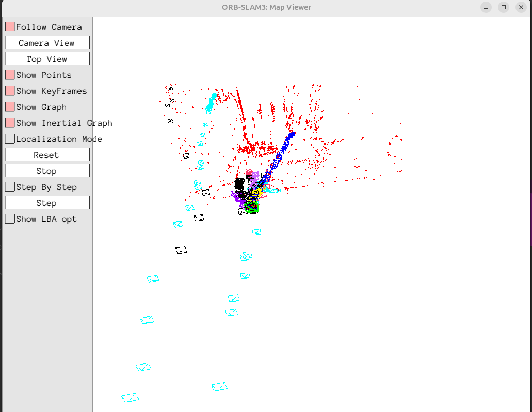Toggle the Show Graph checkbox
This screenshot has width=532, height=412.
coord(10,107)
